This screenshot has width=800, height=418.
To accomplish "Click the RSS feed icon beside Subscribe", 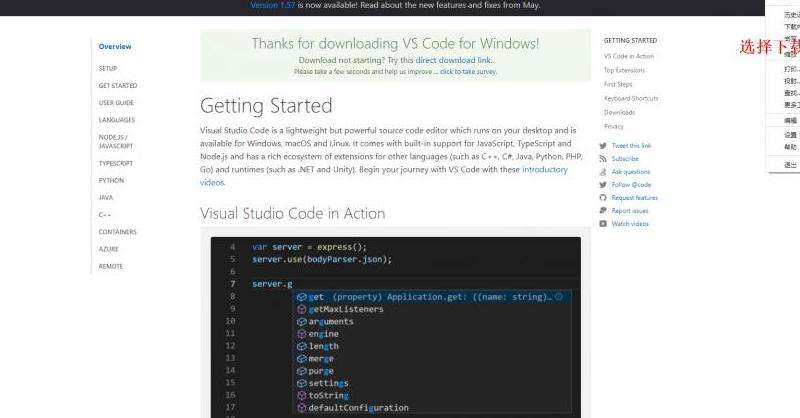I will point(603,159).
